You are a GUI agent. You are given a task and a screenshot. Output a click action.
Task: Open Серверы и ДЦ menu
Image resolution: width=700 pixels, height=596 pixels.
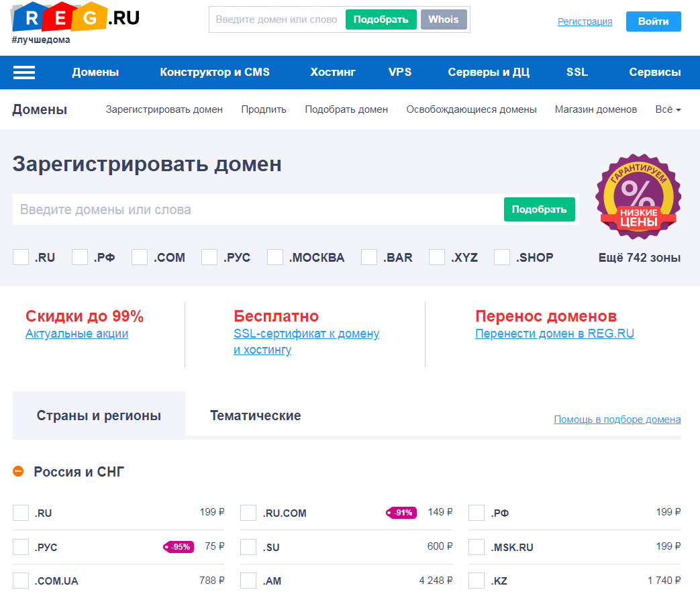pyautogui.click(x=489, y=72)
